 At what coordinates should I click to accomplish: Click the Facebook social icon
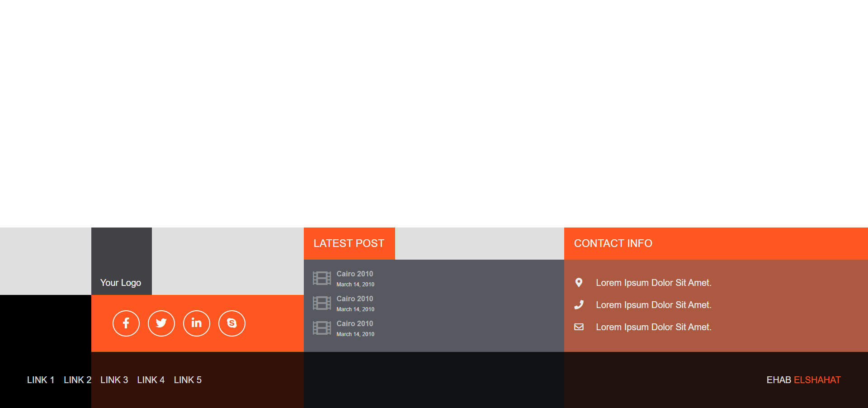126,323
